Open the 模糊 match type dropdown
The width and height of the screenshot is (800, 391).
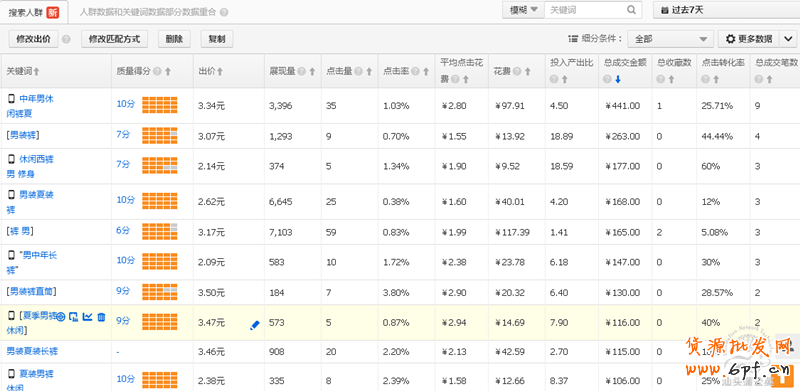(x=523, y=10)
